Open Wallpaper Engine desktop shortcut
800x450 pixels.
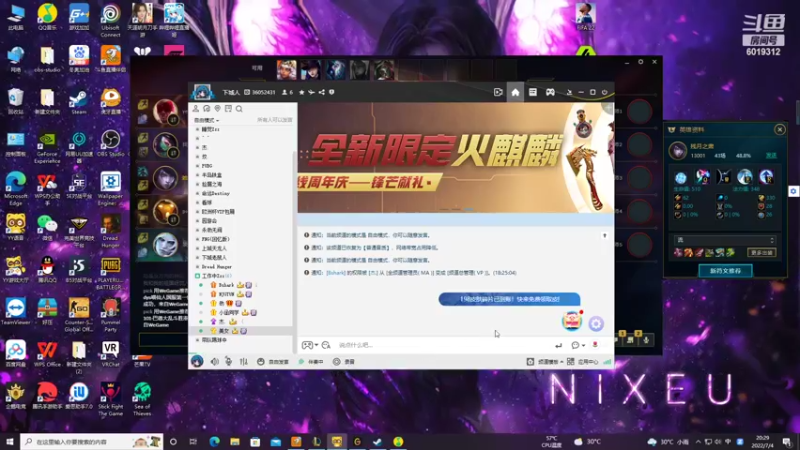[110, 189]
